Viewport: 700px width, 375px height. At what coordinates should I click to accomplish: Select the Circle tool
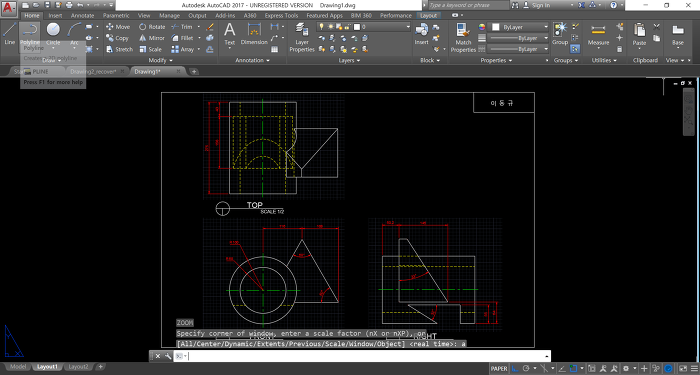click(53, 34)
